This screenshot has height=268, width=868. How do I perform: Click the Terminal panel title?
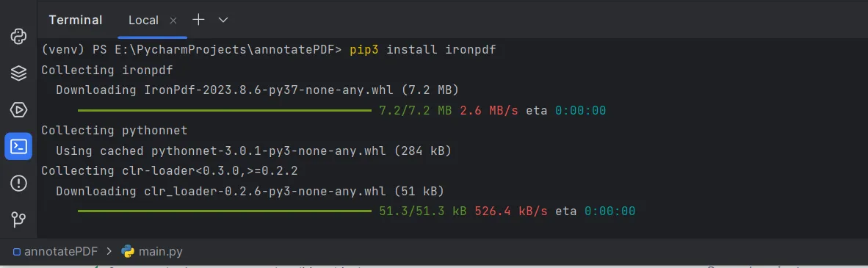tap(76, 20)
